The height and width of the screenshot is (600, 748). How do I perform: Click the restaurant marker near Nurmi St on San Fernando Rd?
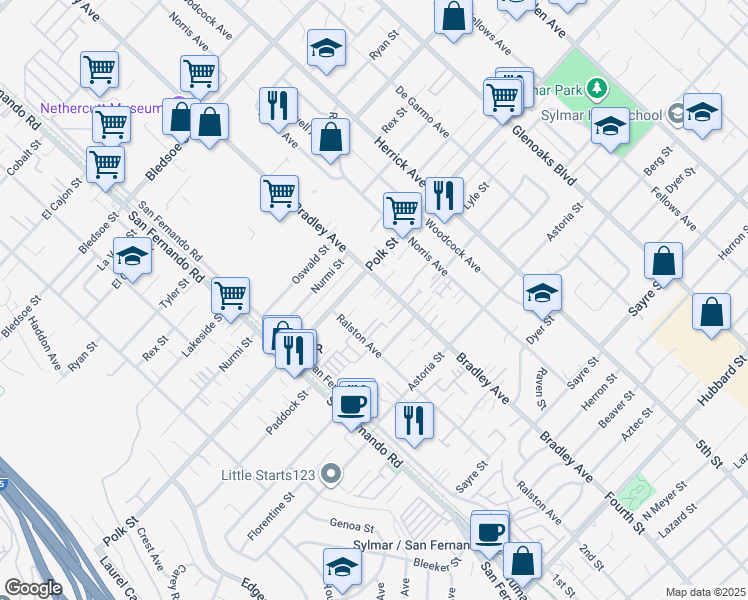click(x=294, y=351)
